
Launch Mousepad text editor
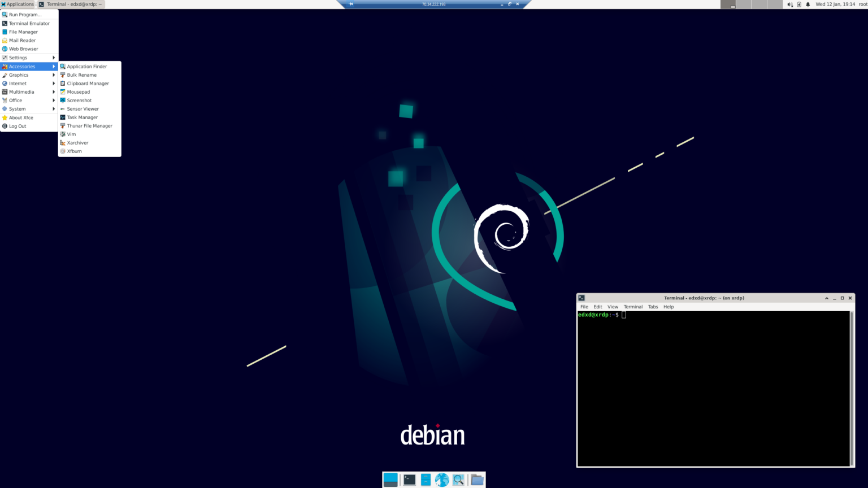[x=78, y=91]
